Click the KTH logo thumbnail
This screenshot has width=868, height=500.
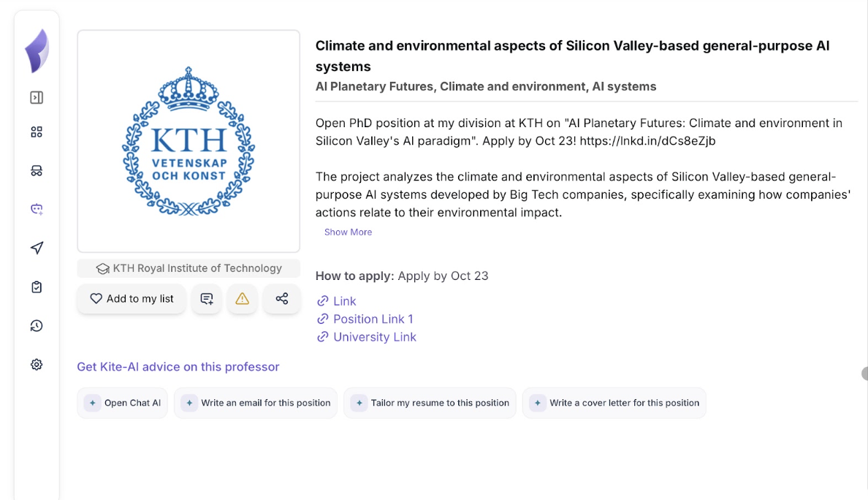coord(189,141)
